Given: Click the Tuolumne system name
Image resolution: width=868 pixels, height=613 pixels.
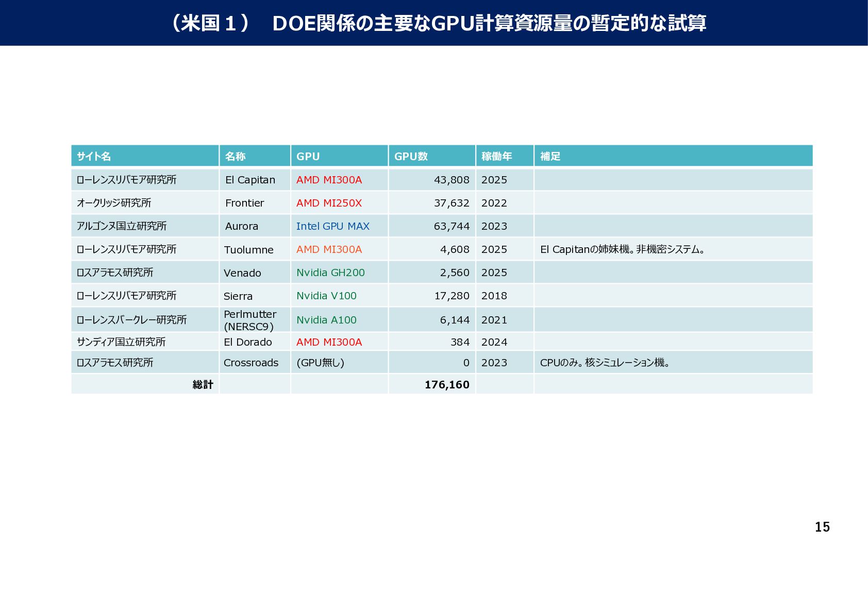Looking at the screenshot, I should [x=248, y=250].
